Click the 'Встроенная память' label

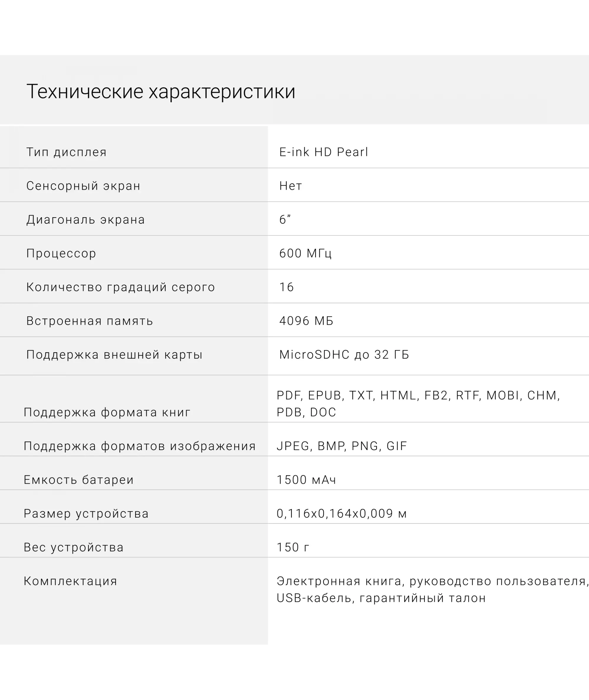pos(90,321)
